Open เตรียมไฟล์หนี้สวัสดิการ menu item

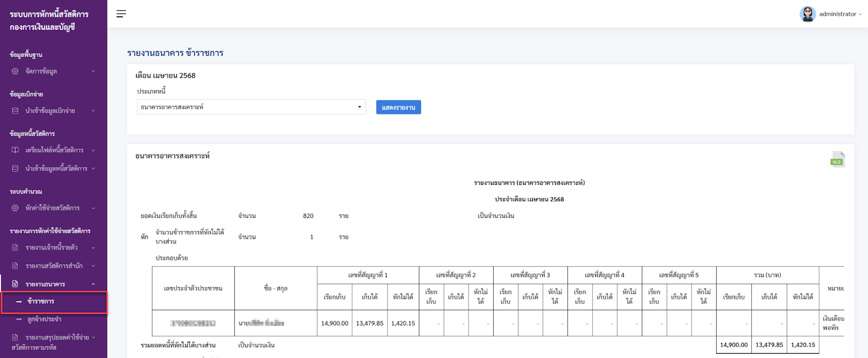pos(54,150)
